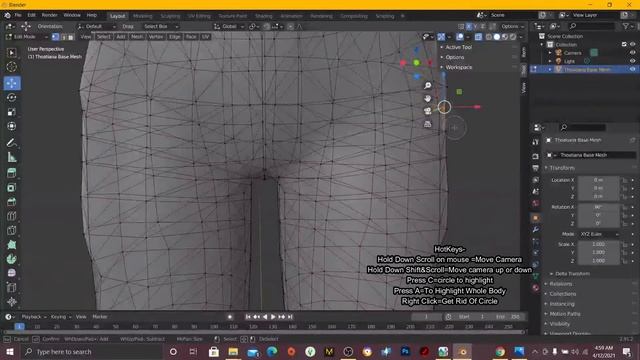Click the timeline current frame marker

(19, 327)
